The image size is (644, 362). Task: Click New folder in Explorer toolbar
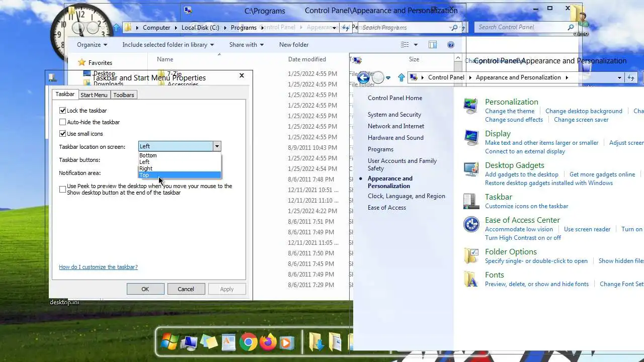coord(294,45)
